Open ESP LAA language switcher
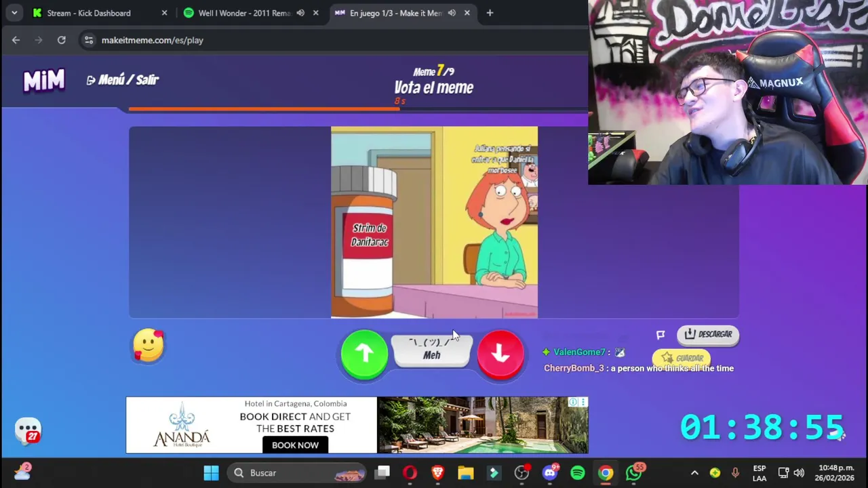 (x=759, y=473)
